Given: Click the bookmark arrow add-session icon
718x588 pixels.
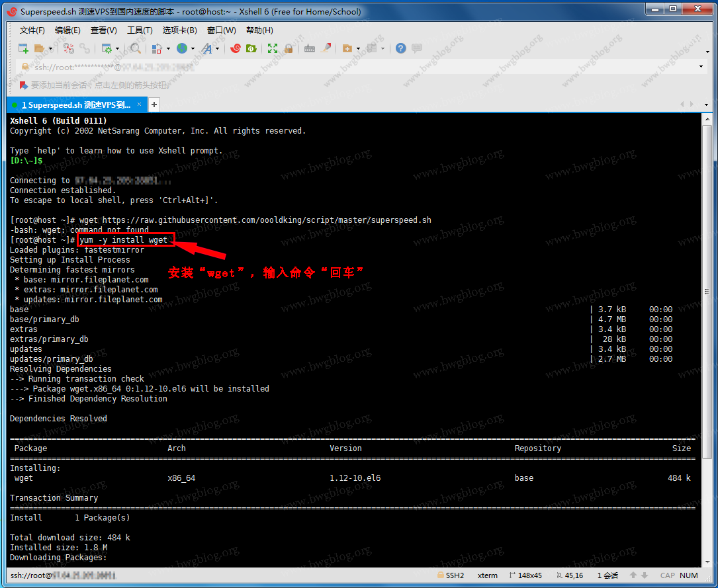Looking at the screenshot, I should pyautogui.click(x=24, y=85).
